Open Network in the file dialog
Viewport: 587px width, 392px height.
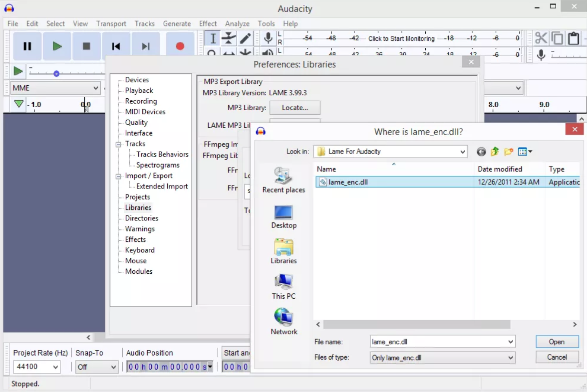(x=284, y=322)
